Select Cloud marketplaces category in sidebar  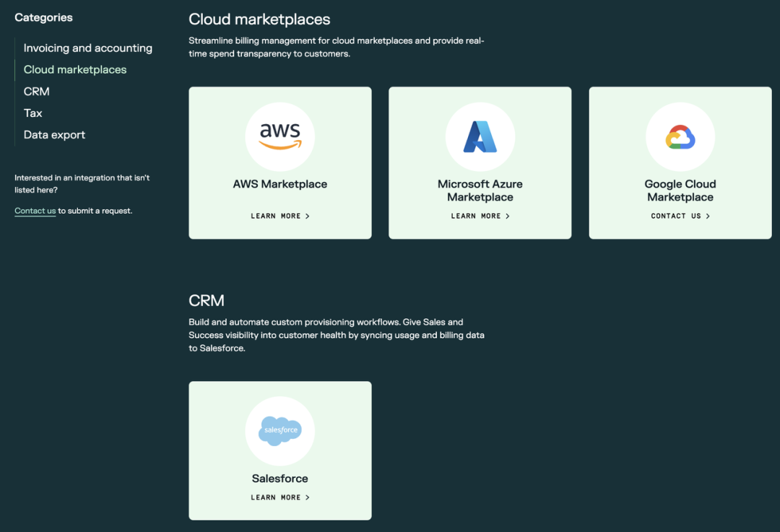click(x=75, y=69)
